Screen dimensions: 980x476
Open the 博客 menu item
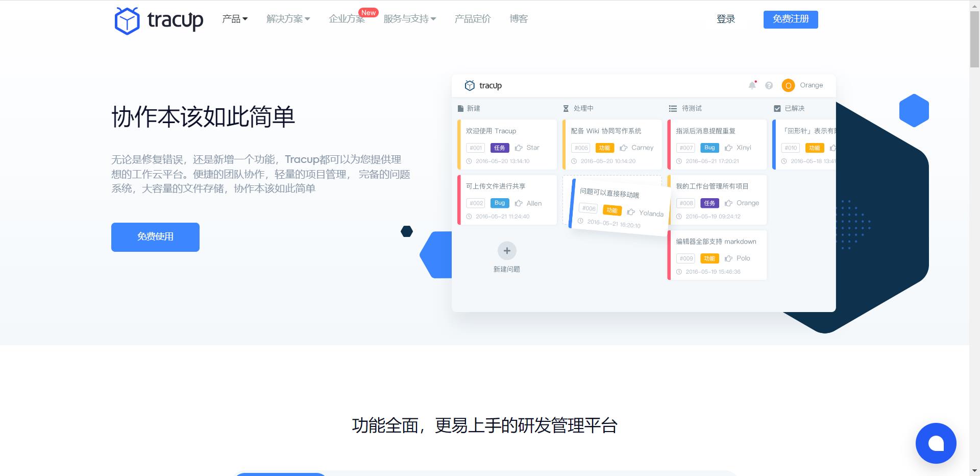click(x=518, y=19)
